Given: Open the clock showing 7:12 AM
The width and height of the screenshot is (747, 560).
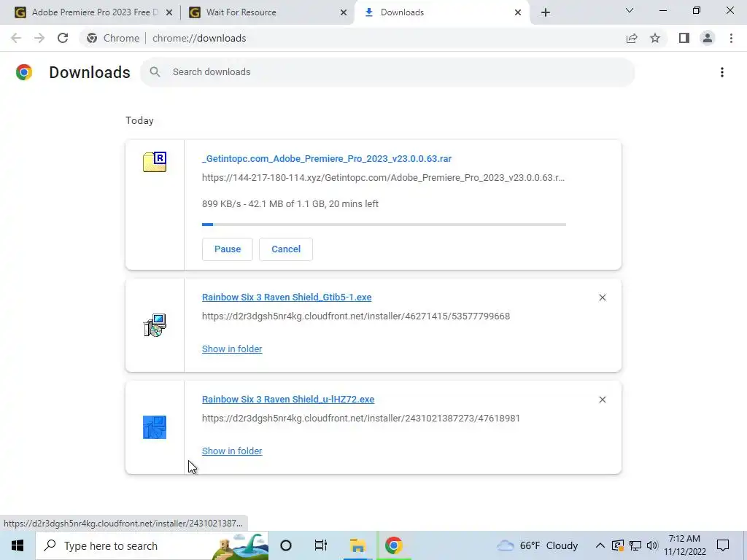Looking at the screenshot, I should point(684,545).
